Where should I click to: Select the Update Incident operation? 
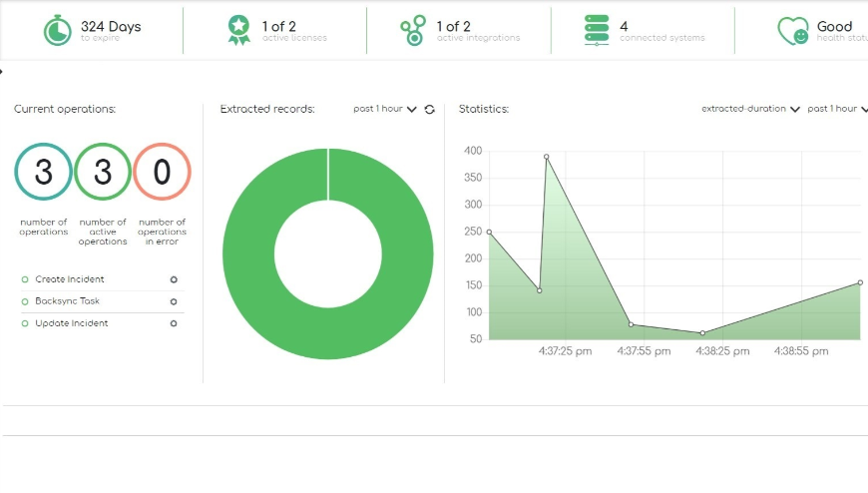tap(71, 323)
